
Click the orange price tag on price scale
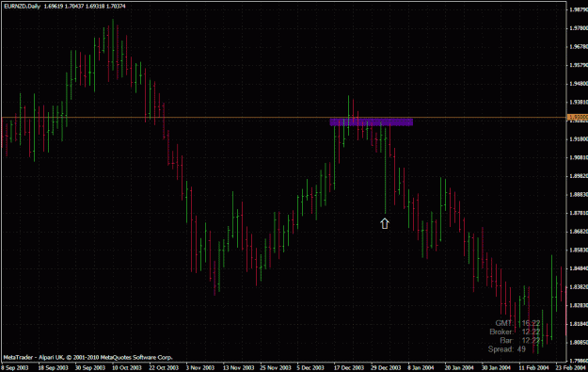[578, 118]
